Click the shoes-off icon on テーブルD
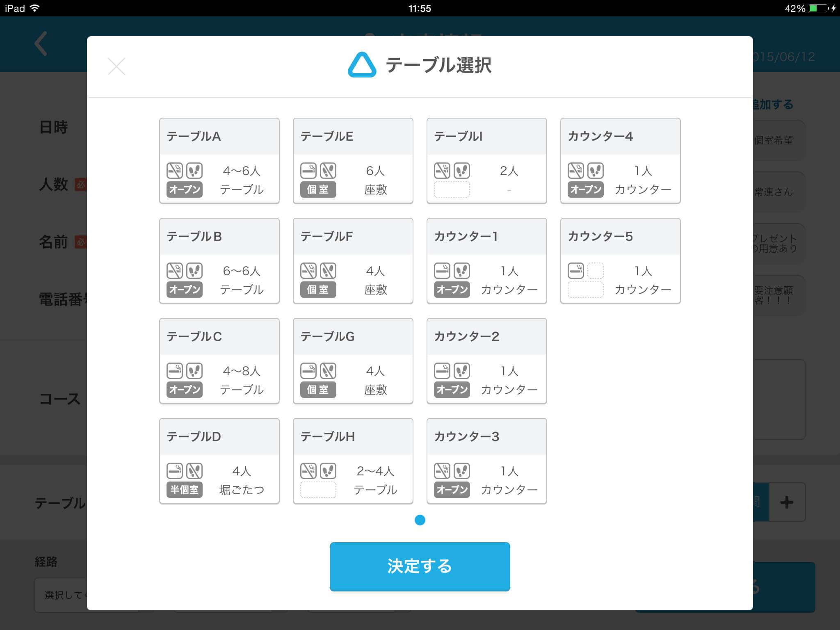840x630 pixels. click(x=194, y=471)
